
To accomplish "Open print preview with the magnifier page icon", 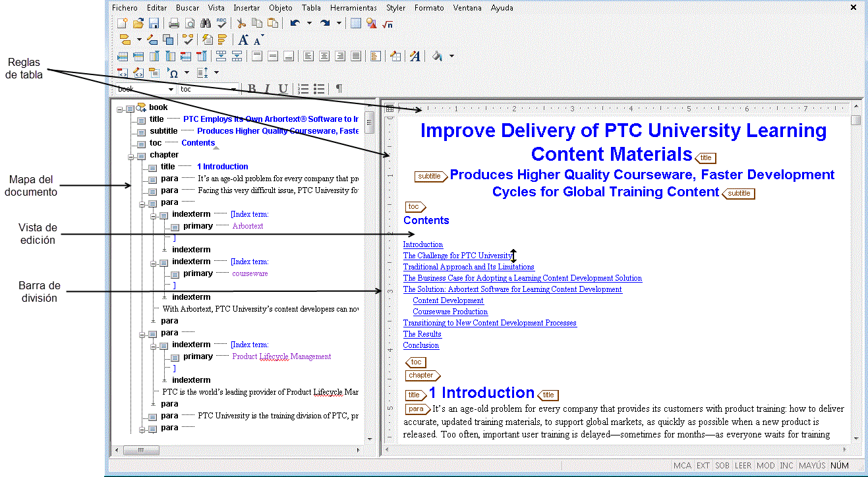I will 189,23.
